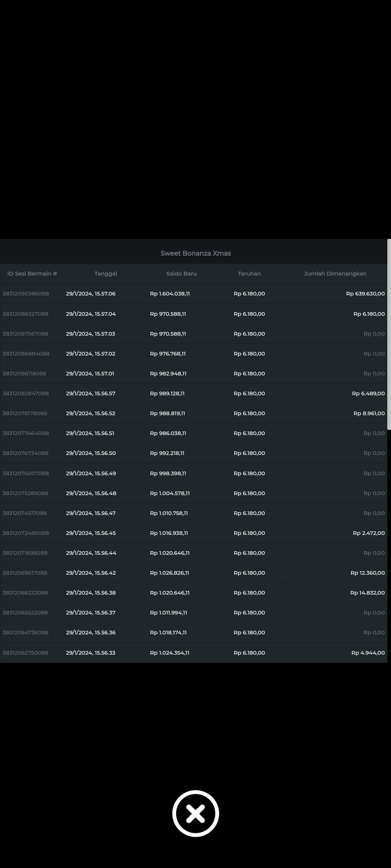The width and height of the screenshot is (391, 868).
Task: Select session row 38312087567088
Action: pyautogui.click(x=25, y=334)
